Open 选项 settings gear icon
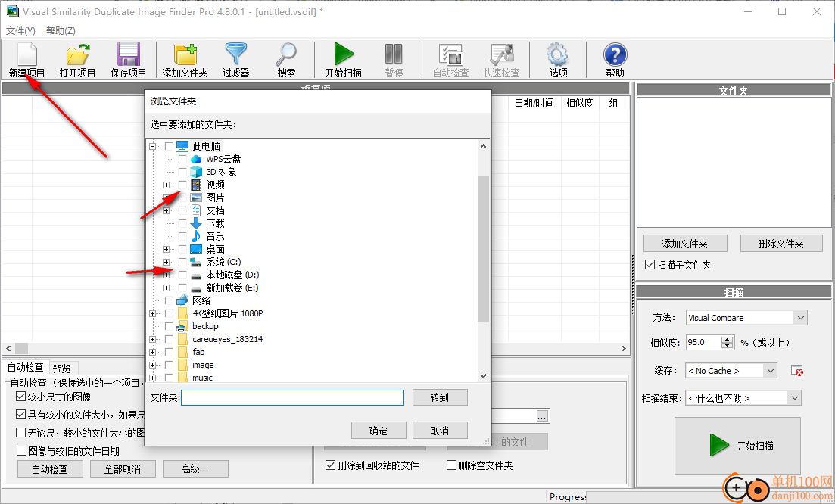 pyautogui.click(x=558, y=54)
